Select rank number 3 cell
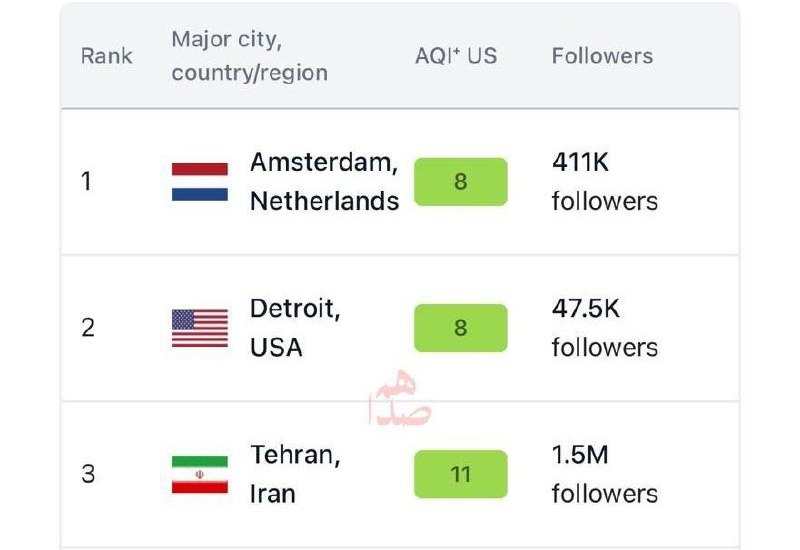The height and width of the screenshot is (550, 800). (88, 474)
